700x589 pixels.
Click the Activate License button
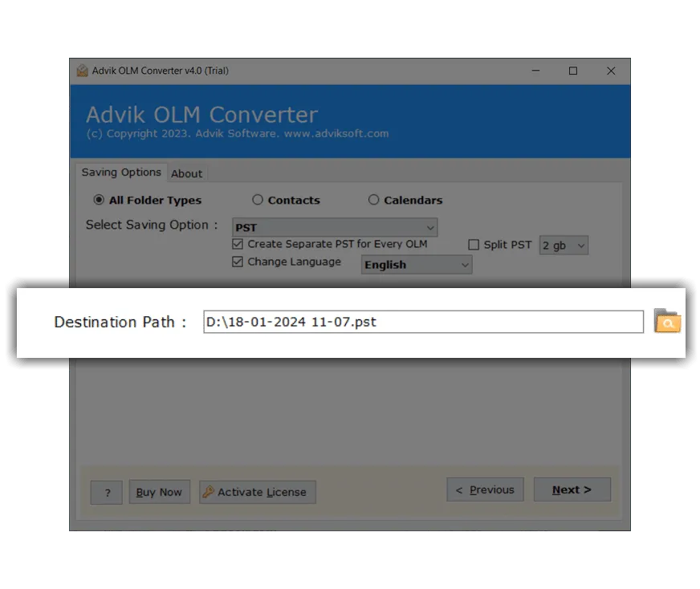258,492
